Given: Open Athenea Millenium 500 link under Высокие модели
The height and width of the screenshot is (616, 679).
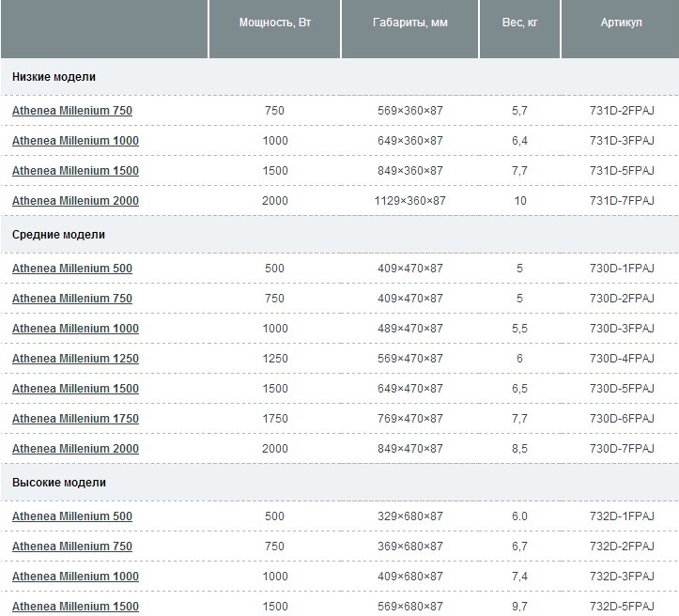Looking at the screenshot, I should 72,516.
